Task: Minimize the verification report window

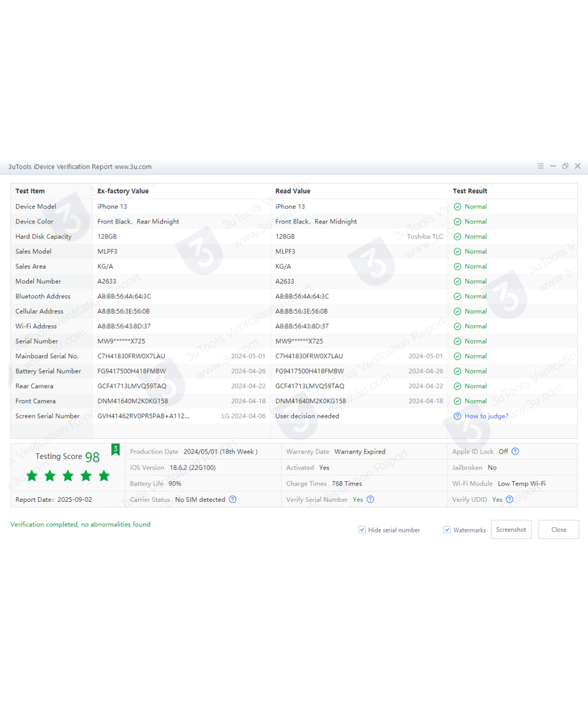Action: tap(553, 166)
